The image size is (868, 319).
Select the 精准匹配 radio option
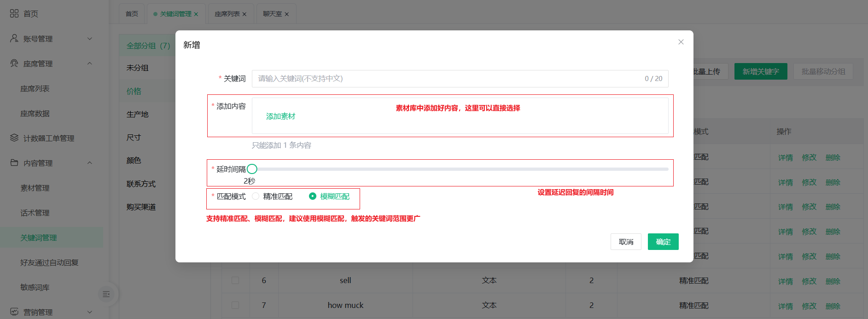256,196
